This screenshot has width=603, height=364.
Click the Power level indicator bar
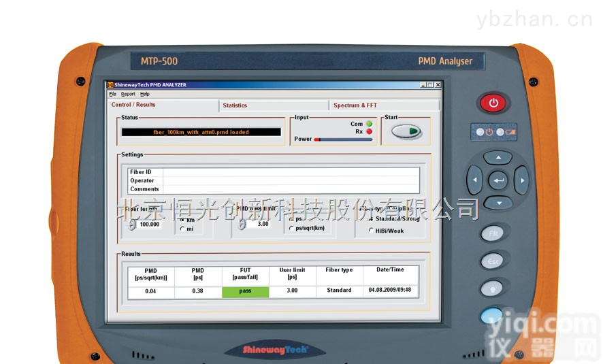click(x=343, y=139)
